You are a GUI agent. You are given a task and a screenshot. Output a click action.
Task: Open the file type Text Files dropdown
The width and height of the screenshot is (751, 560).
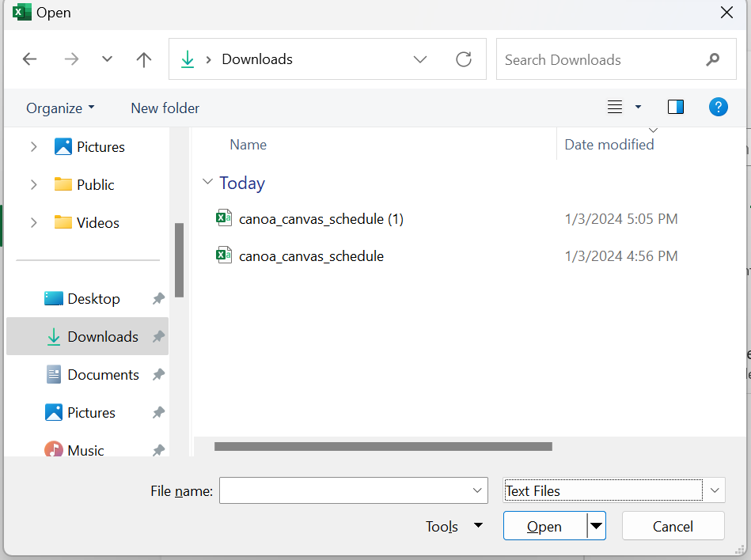coord(715,490)
